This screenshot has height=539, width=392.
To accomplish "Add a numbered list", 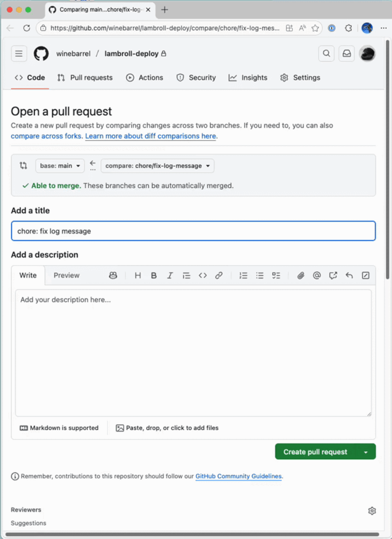I will point(243,275).
